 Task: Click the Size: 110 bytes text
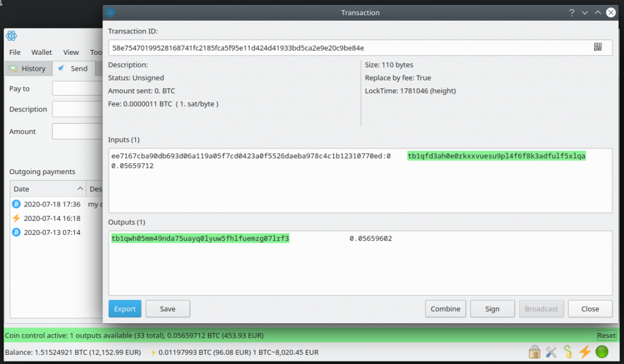click(389, 65)
